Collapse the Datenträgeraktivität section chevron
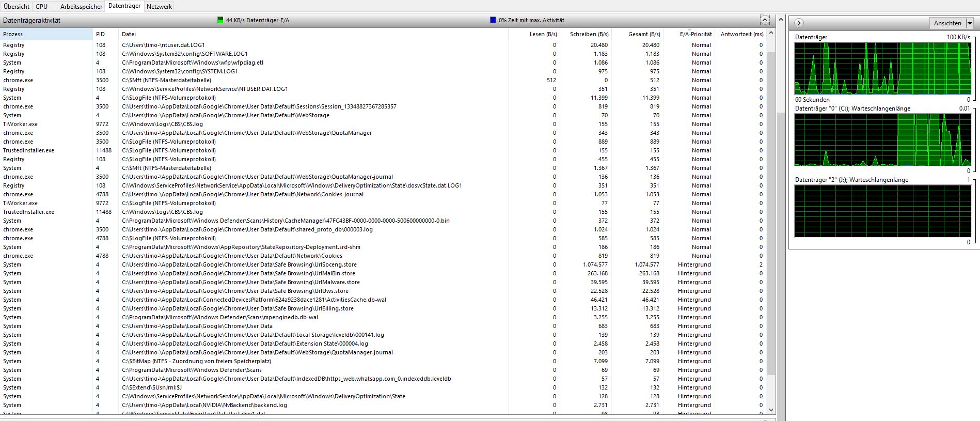This screenshot has height=421, width=980. click(765, 20)
